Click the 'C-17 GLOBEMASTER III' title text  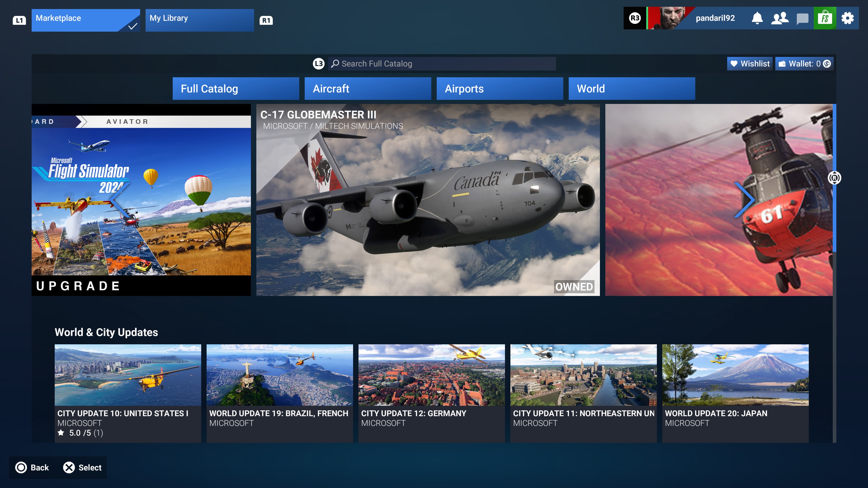coord(318,115)
